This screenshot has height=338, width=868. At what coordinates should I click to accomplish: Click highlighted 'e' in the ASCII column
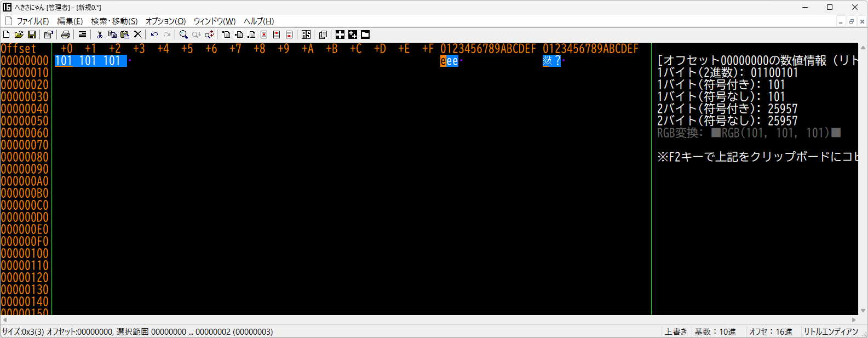(443, 61)
